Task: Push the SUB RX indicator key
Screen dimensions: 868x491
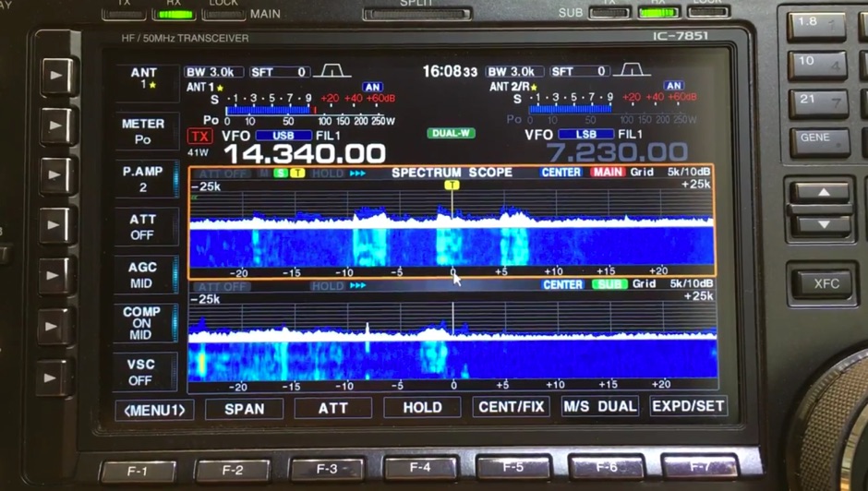Action: coord(657,12)
